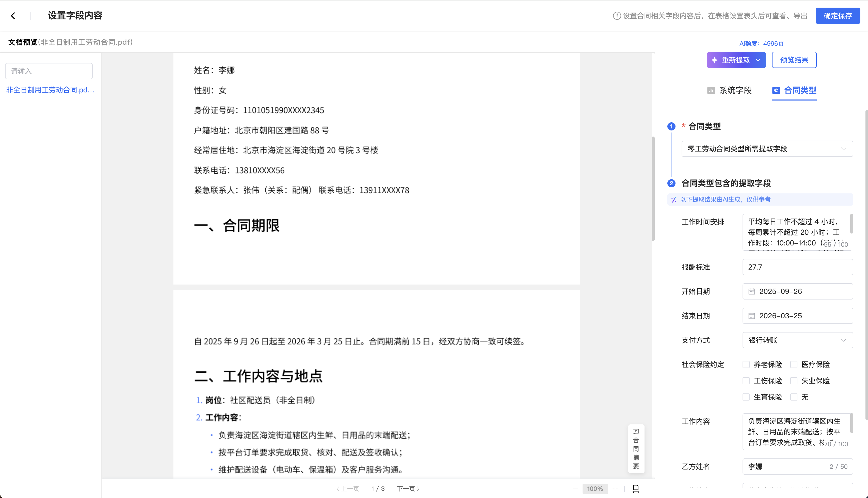Click calendar icon in 开始日期 field
The height and width of the screenshot is (498, 868).
[x=751, y=291]
